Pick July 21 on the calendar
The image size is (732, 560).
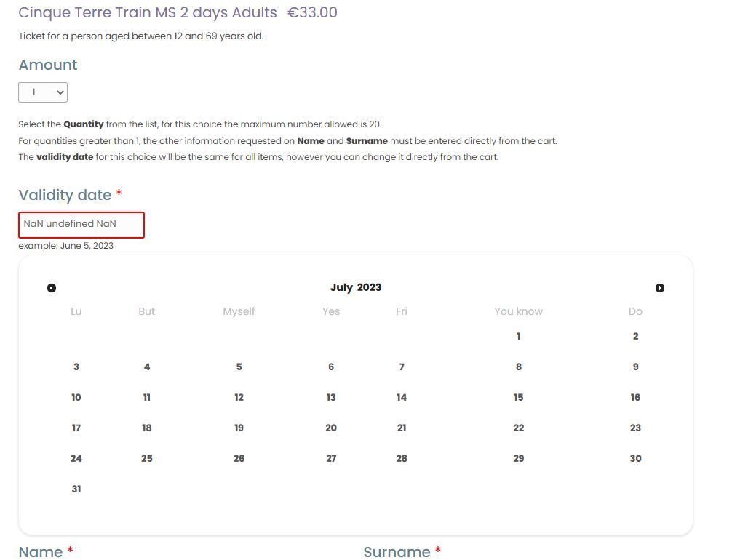point(401,428)
